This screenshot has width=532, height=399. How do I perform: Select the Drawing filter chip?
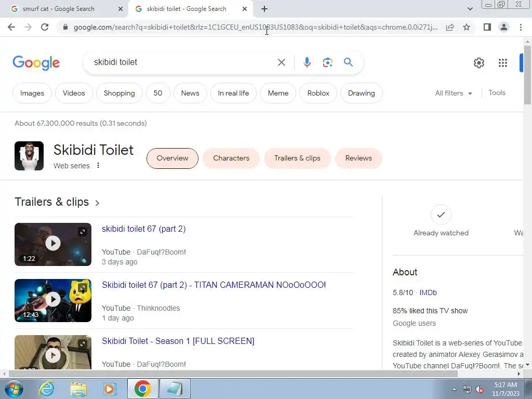[362, 93]
